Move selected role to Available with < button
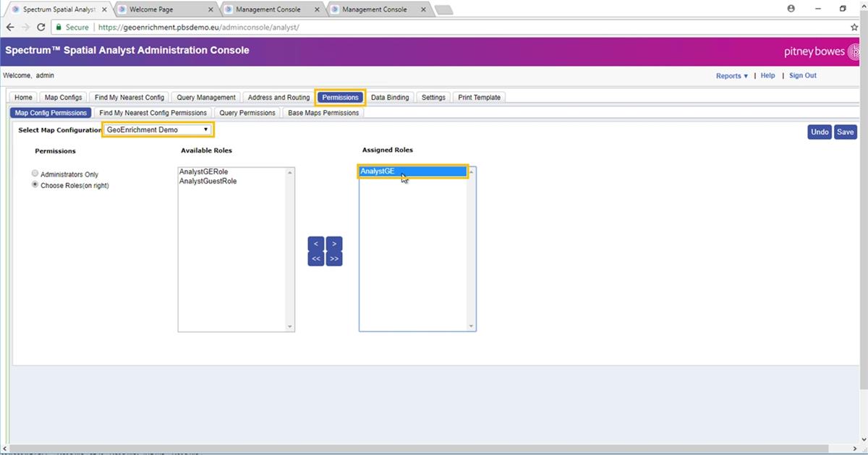 coord(316,244)
